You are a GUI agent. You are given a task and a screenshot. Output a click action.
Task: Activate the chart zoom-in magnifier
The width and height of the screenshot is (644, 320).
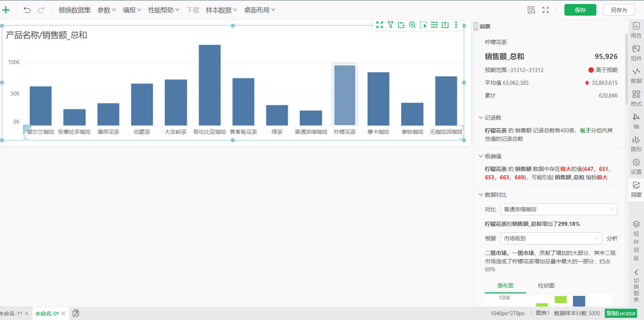(412, 25)
